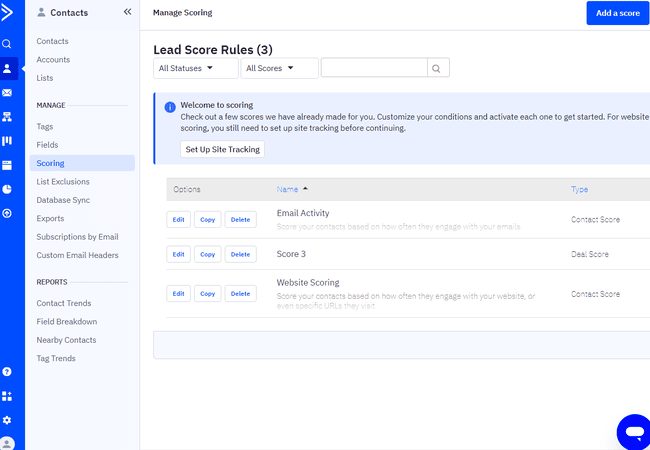Delete the Website Scoring rule
The width and height of the screenshot is (650, 450).
click(x=240, y=294)
